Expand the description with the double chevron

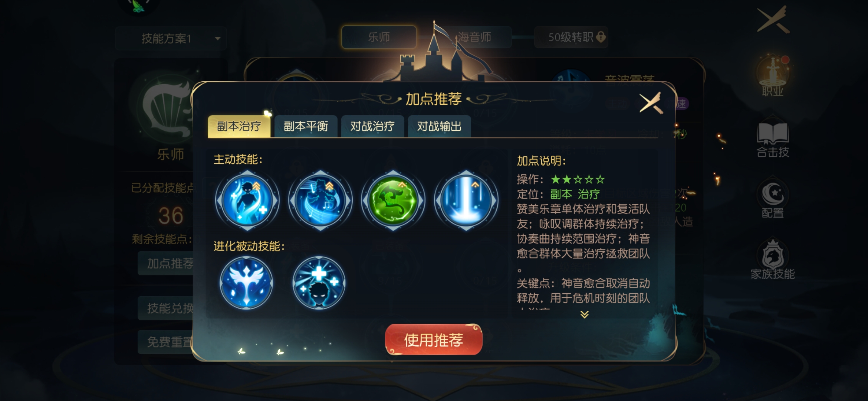[x=585, y=314]
